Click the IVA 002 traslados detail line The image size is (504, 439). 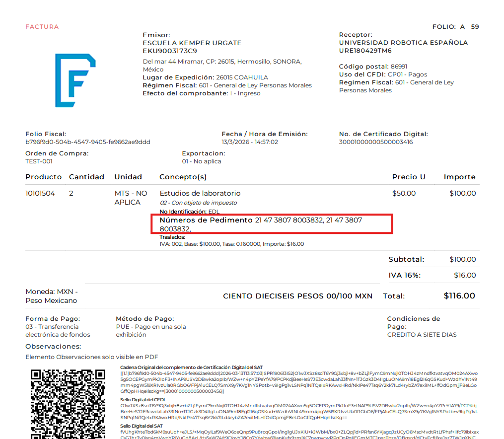click(232, 244)
